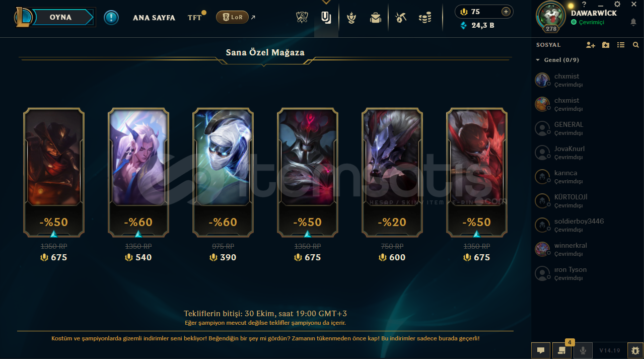Click the alert exclamation icon near OYNA
The image size is (644, 359).
pyautogui.click(x=111, y=18)
